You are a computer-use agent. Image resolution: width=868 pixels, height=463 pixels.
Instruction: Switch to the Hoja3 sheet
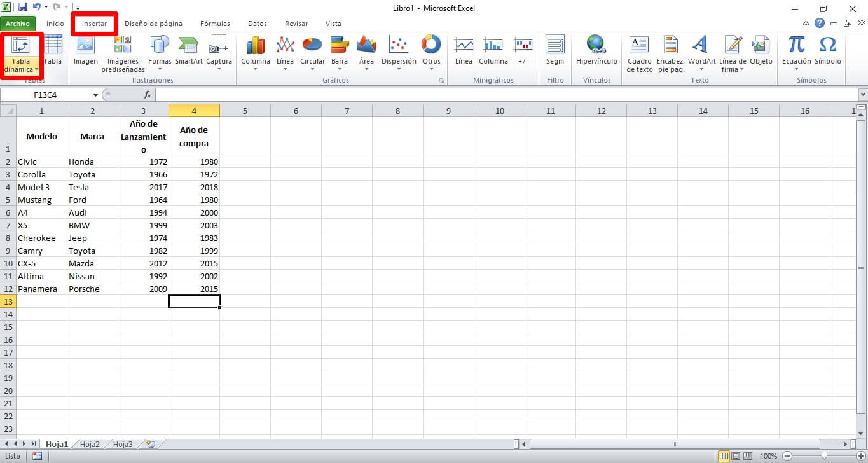tap(123, 444)
